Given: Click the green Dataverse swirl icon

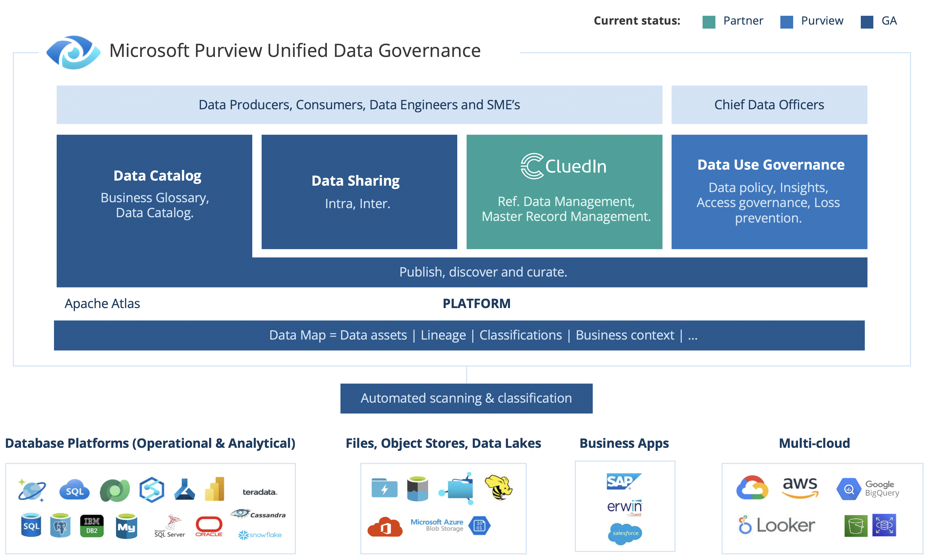Looking at the screenshot, I should (x=115, y=491).
